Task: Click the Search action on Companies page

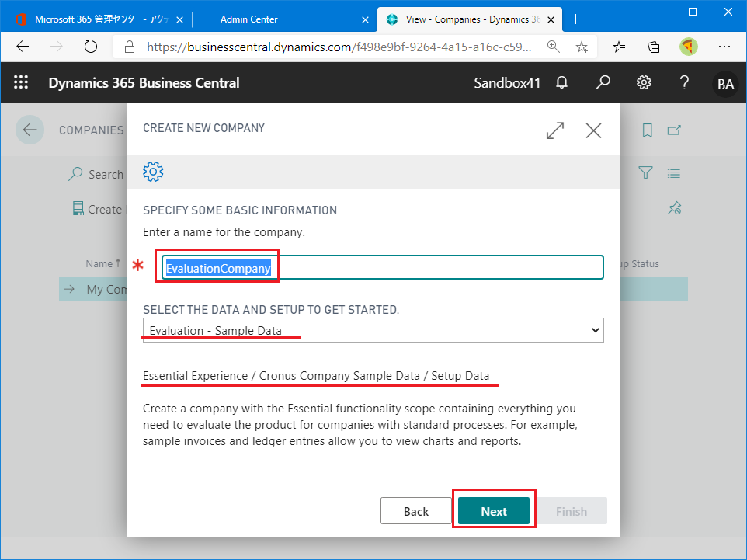Action: tap(96, 174)
